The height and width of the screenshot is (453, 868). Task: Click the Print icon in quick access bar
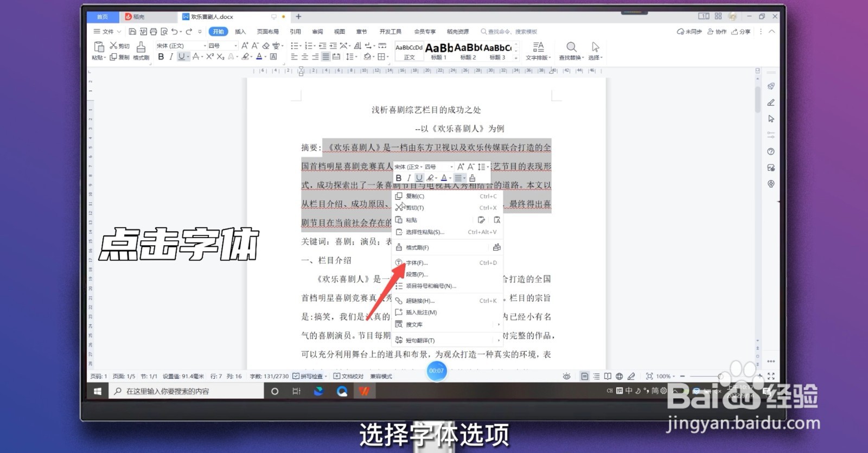pyautogui.click(x=153, y=31)
